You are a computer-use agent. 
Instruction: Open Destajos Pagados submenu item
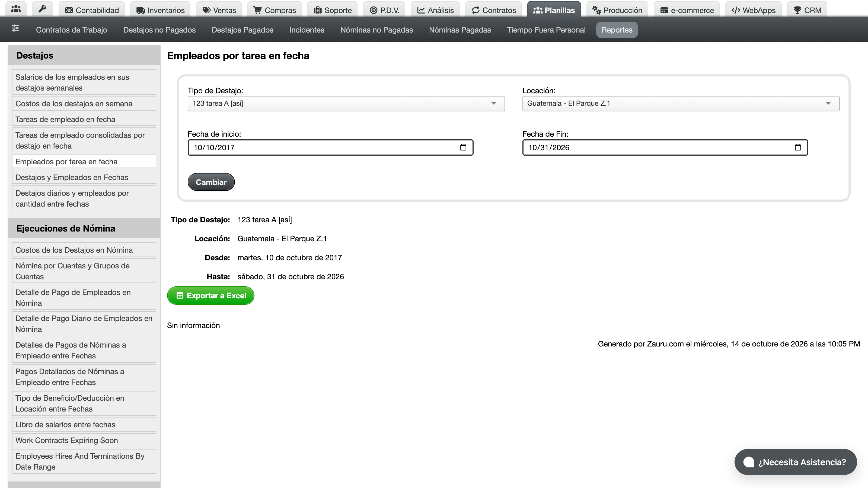pyautogui.click(x=242, y=30)
